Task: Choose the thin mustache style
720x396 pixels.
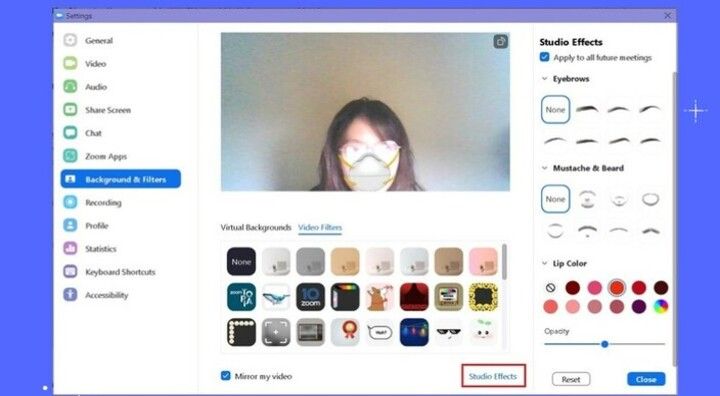Action: pyautogui.click(x=619, y=230)
